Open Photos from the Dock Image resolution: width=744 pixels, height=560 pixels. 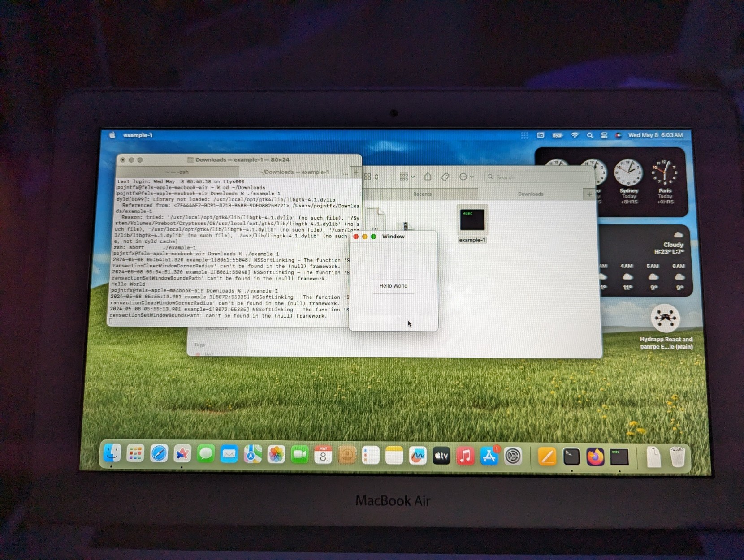[276, 455]
